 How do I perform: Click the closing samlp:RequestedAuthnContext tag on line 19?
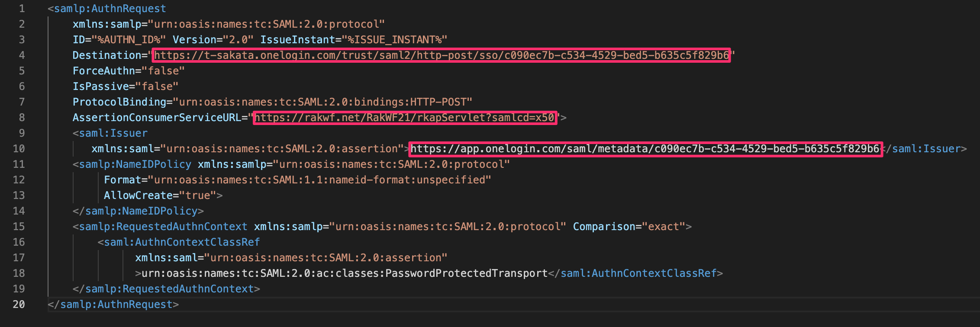coord(167,289)
